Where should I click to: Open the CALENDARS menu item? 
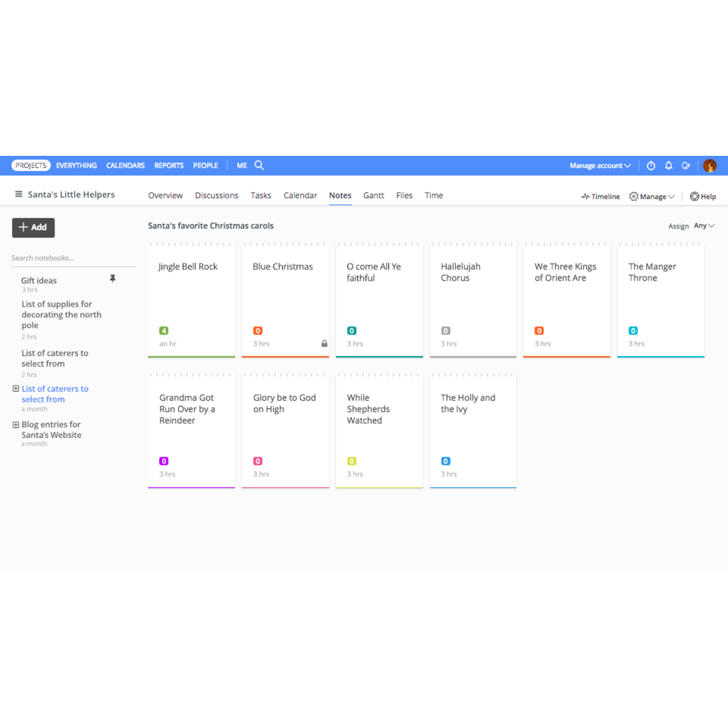click(125, 165)
